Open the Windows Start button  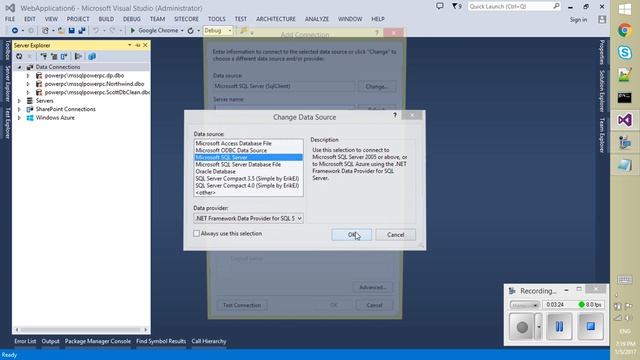click(624, 9)
